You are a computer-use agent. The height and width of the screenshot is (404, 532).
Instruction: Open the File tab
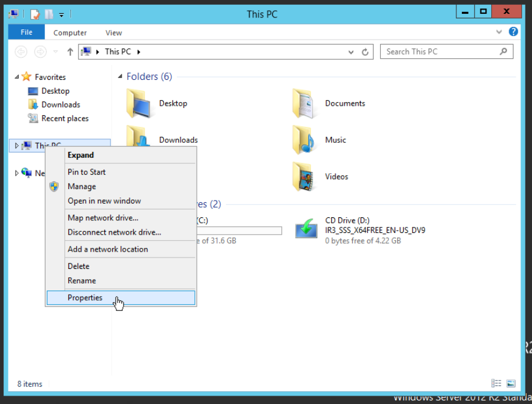pos(26,32)
